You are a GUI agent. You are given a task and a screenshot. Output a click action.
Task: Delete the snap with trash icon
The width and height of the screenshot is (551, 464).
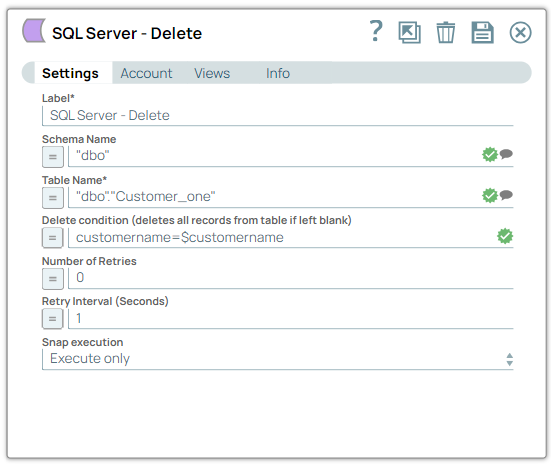(446, 32)
